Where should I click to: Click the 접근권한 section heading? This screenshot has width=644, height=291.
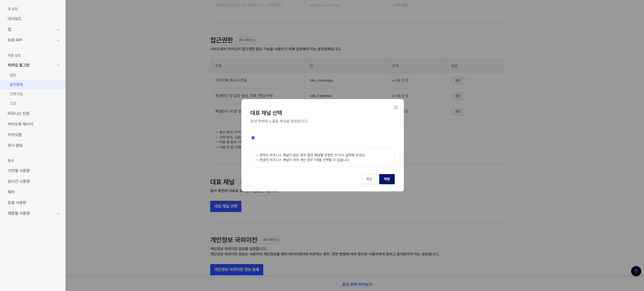click(222, 40)
